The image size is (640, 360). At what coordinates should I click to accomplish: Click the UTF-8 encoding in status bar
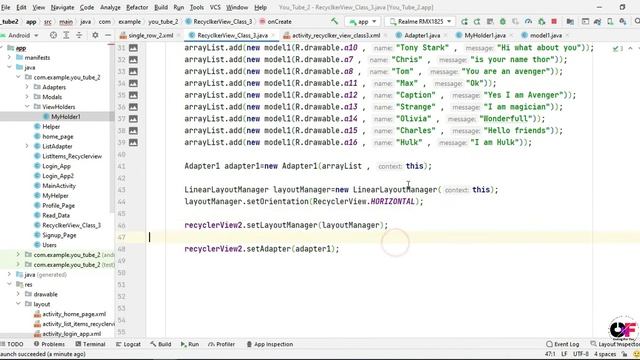581,354
